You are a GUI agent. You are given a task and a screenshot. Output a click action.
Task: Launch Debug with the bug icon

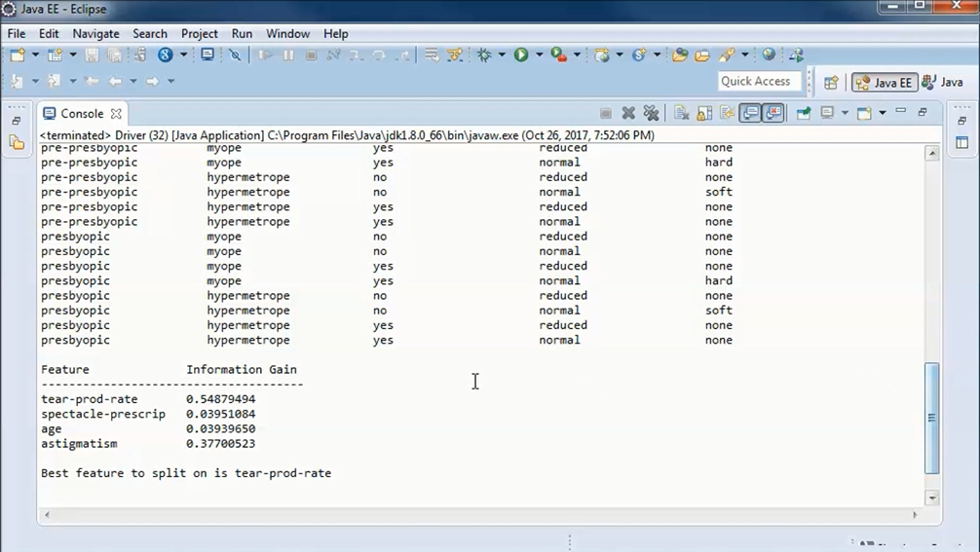(x=484, y=55)
